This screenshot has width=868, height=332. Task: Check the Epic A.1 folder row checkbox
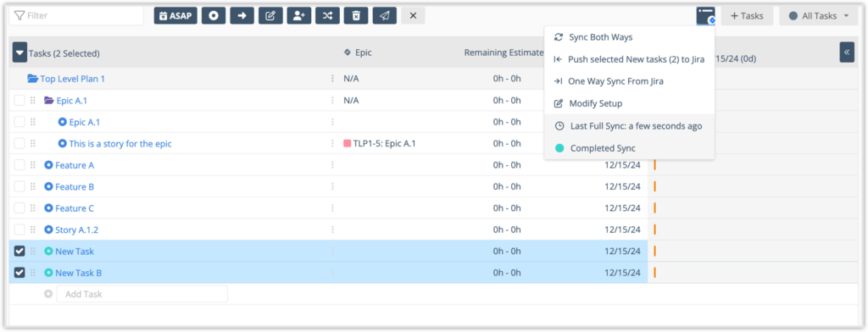click(20, 101)
